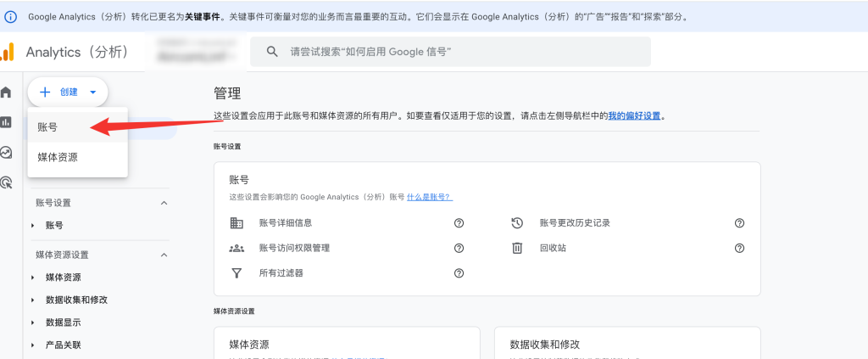Expand the 账号 tree item in sidebar
The image size is (868, 359).
pos(33,226)
